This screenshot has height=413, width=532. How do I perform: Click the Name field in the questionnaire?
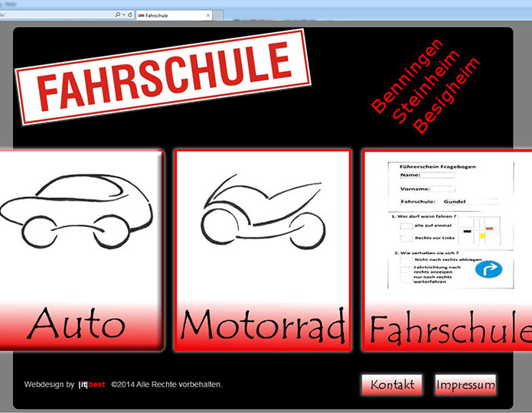click(438, 174)
